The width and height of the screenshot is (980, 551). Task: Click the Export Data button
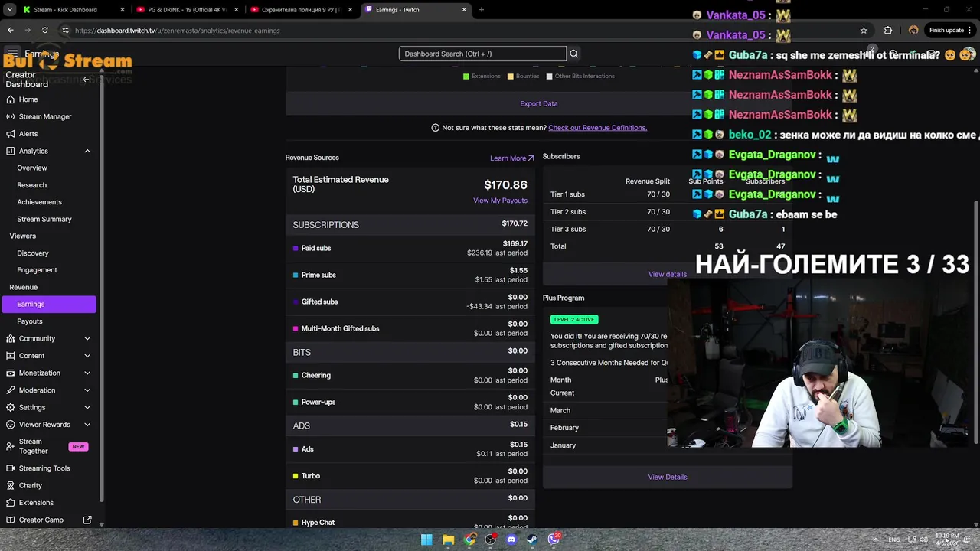(538, 103)
